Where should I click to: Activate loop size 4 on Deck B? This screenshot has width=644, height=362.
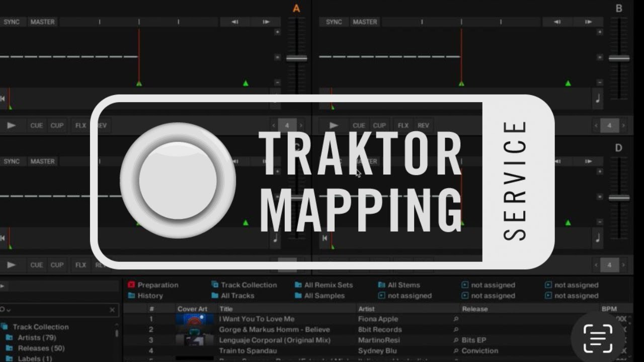coord(609,126)
